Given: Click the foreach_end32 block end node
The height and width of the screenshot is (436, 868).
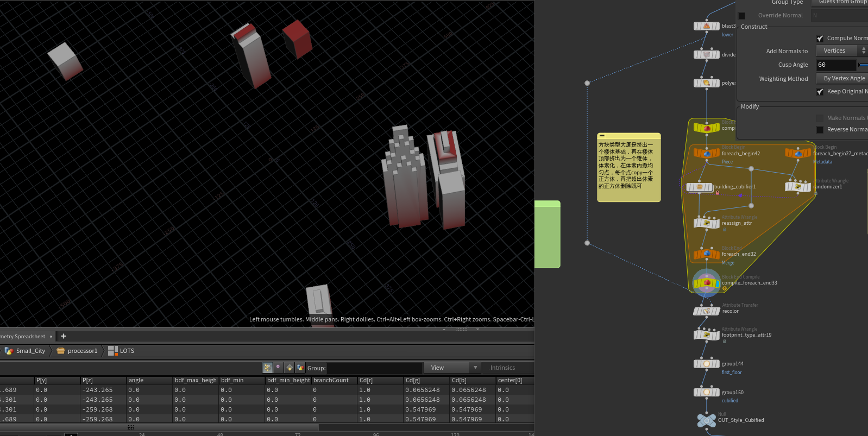Looking at the screenshot, I should (706, 254).
